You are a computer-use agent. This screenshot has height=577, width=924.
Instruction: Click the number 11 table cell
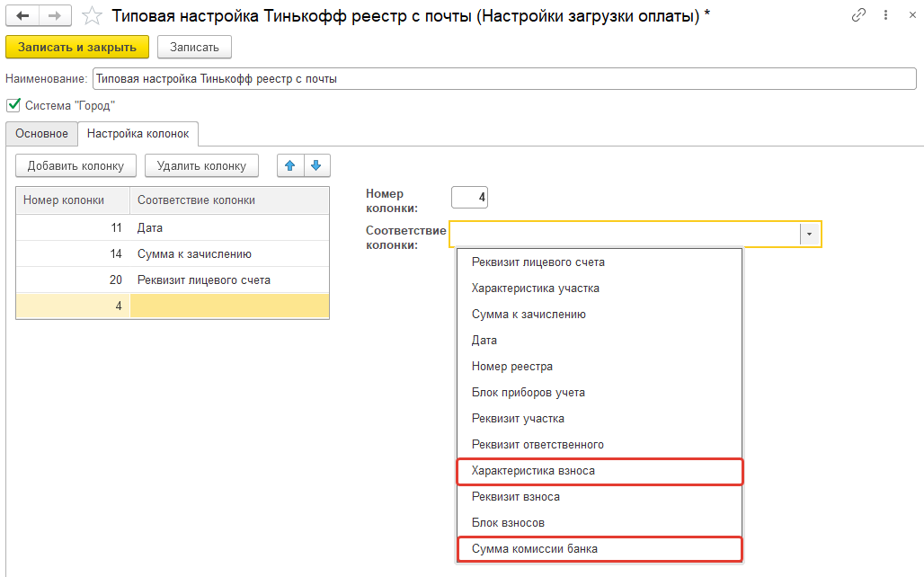pos(73,227)
